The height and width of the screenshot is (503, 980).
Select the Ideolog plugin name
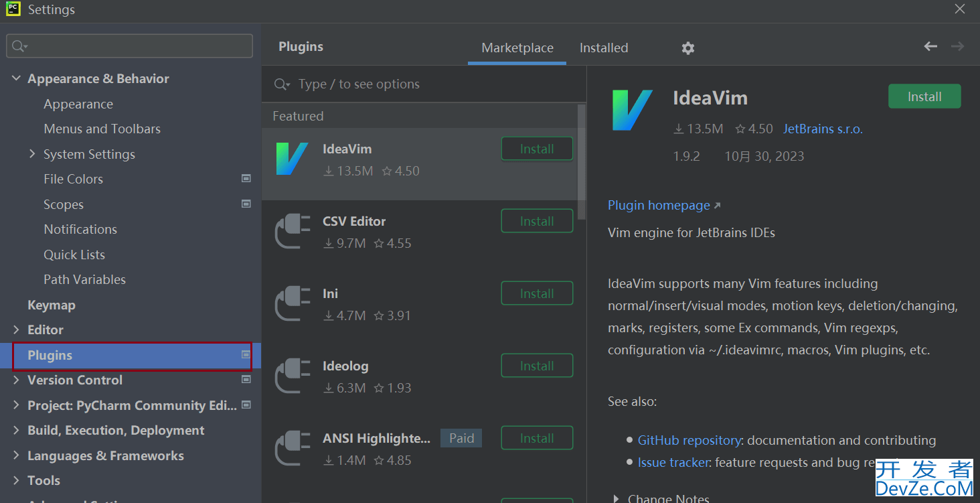click(345, 366)
